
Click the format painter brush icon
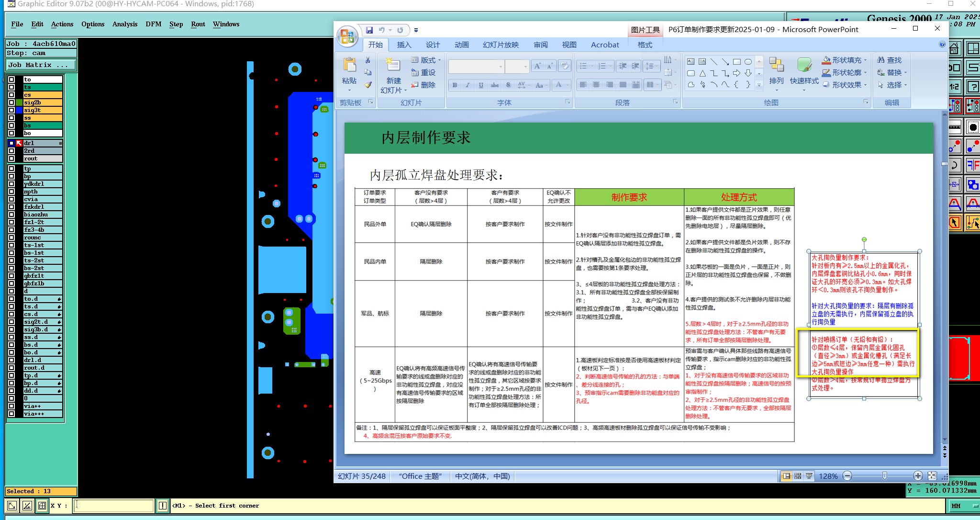(x=367, y=85)
